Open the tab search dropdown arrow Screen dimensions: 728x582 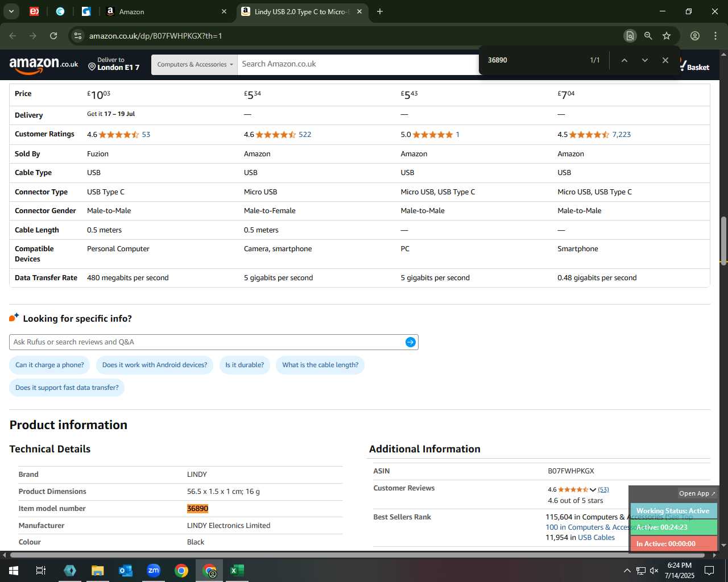[11, 11]
